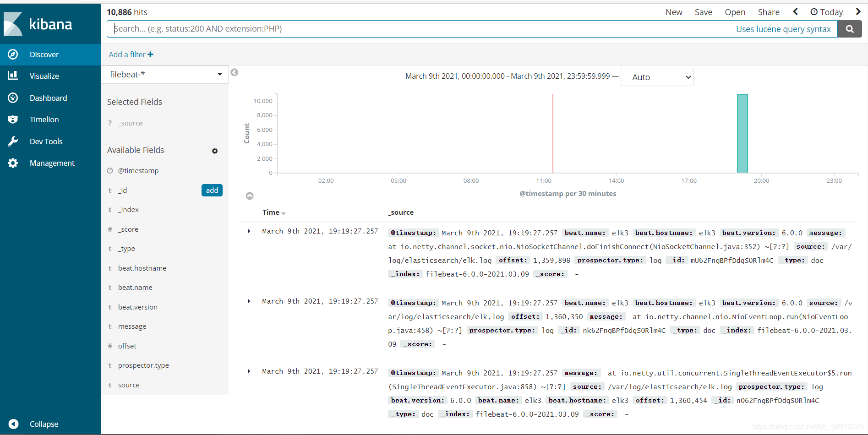Image resolution: width=868 pixels, height=435 pixels.
Task: Select the beat.version available field
Action: point(137,307)
